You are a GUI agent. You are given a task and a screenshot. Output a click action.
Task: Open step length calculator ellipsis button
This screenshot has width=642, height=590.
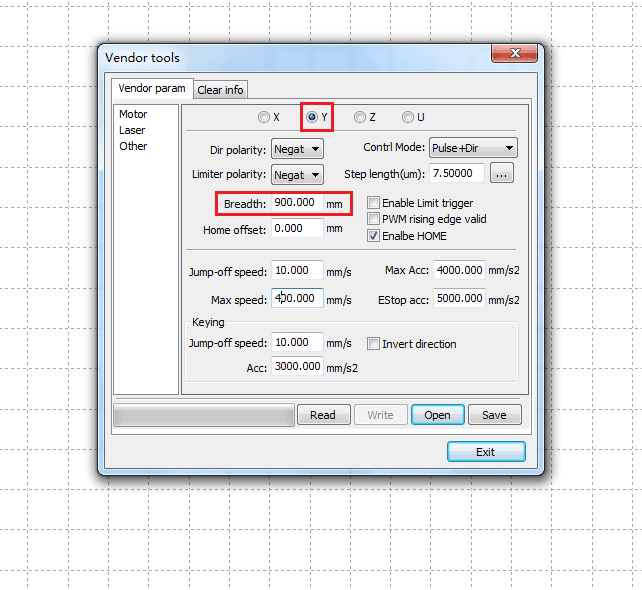click(x=502, y=173)
